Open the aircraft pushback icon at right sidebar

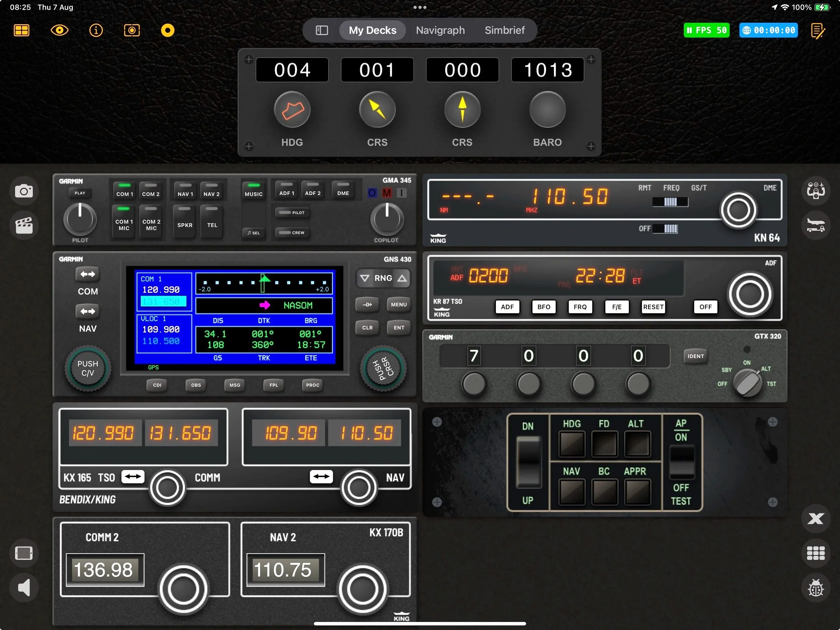(816, 225)
